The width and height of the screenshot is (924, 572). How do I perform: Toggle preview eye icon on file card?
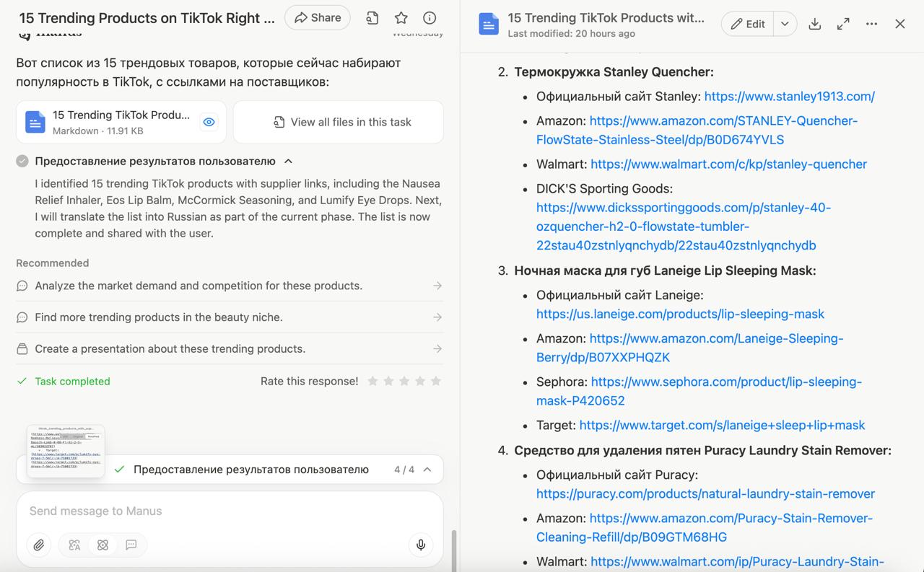(x=209, y=122)
